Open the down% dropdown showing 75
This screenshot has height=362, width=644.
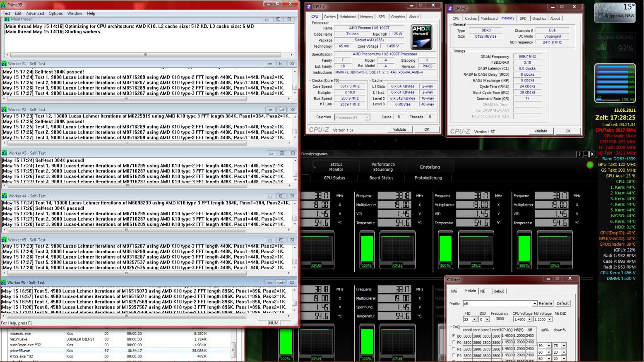coord(564,345)
